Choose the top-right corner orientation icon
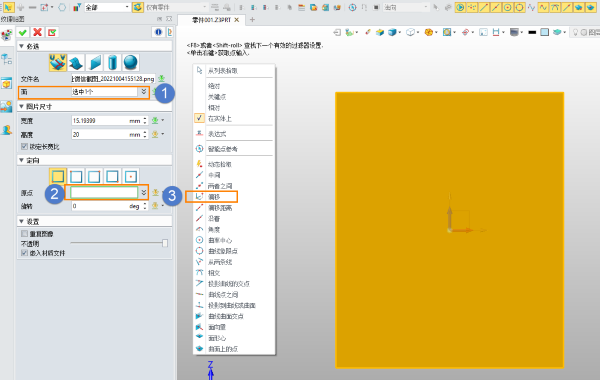This screenshot has height=380, width=600. [94, 176]
